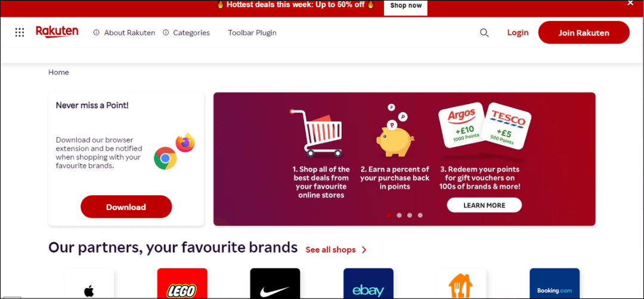Click the Rakuten logo
This screenshot has width=644, height=299.
point(57,32)
